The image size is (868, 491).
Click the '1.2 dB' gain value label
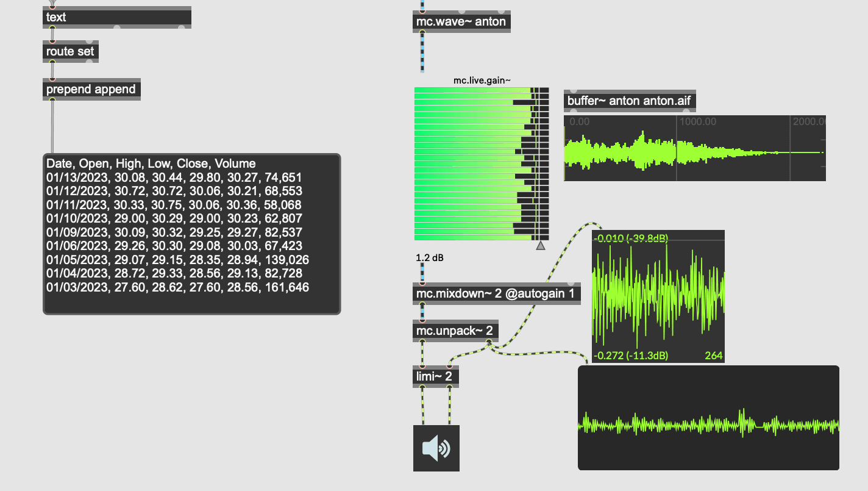click(430, 258)
